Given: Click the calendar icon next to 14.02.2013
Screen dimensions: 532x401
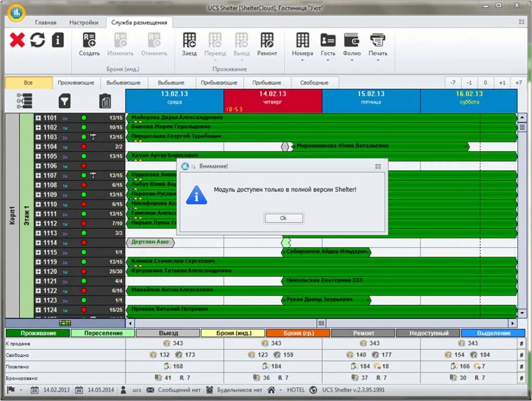Looking at the screenshot, I should pyautogui.click(x=34, y=390).
